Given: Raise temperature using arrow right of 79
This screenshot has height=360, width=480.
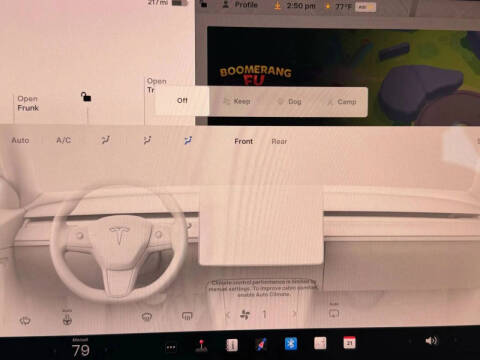Looking at the screenshot, I should click(106, 350).
